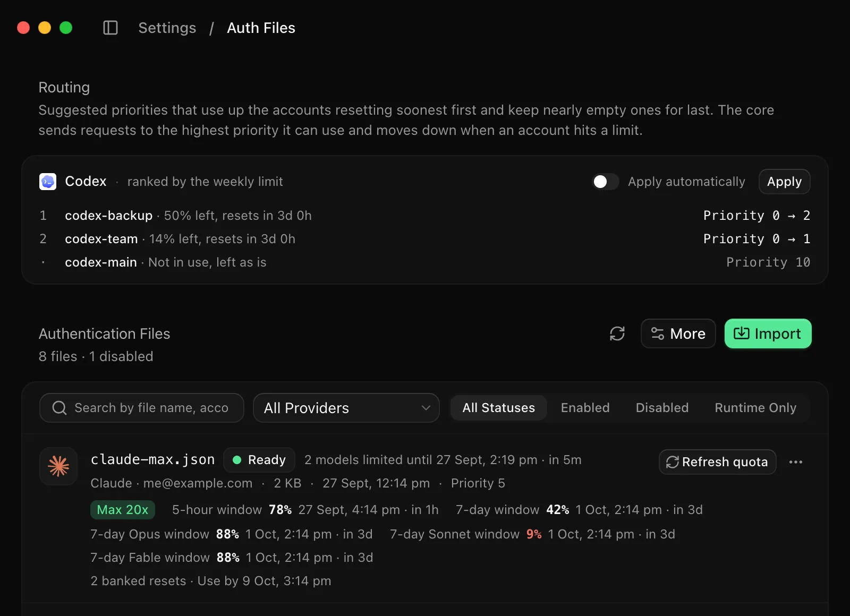
Task: Apply the suggested Codex priorities
Action: point(784,182)
